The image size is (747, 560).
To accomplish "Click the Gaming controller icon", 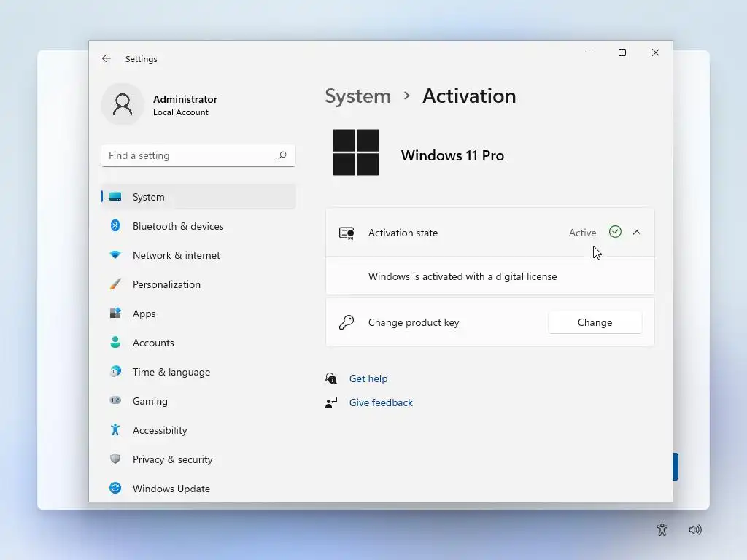I will [x=115, y=400].
